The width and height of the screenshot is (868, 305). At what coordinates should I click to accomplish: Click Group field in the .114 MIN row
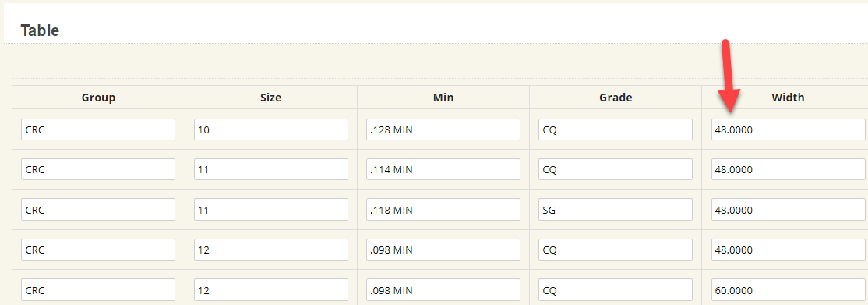click(98, 170)
